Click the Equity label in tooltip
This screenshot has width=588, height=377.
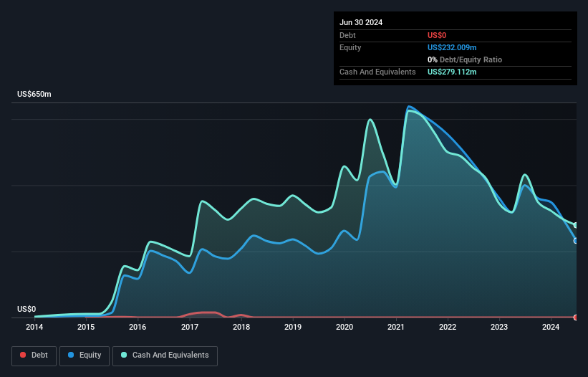(x=350, y=47)
